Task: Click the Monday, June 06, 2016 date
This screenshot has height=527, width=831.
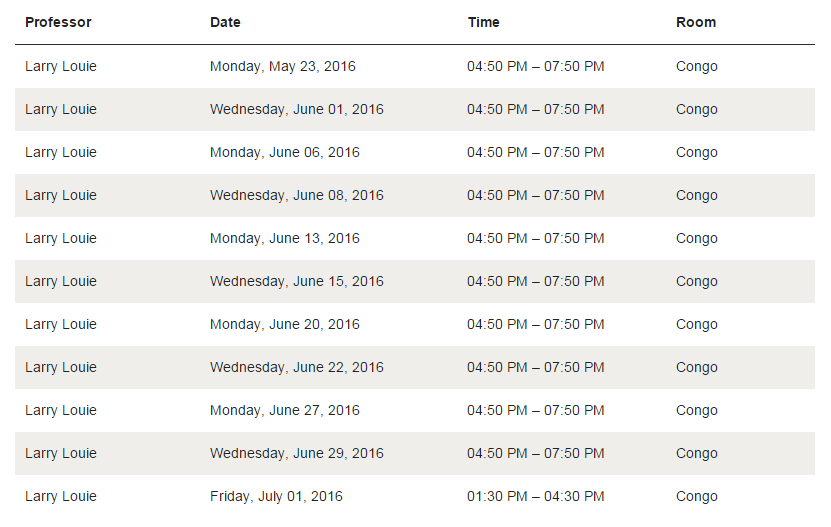Action: [285, 152]
